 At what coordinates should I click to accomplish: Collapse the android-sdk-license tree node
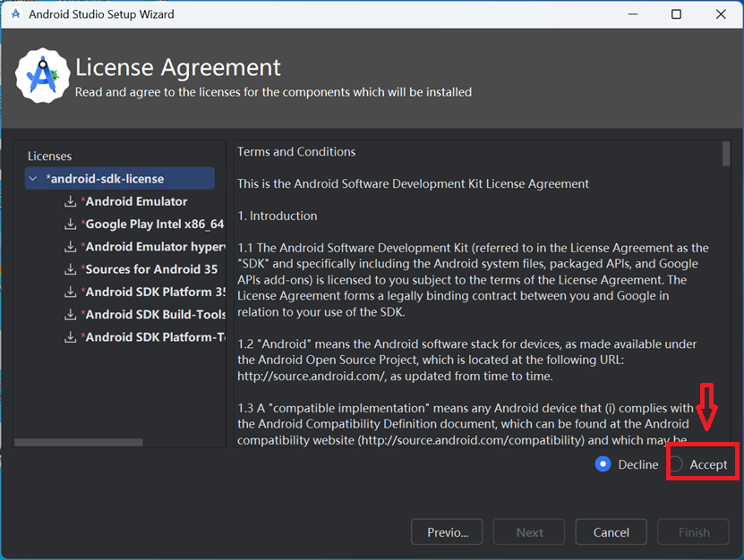click(33, 179)
